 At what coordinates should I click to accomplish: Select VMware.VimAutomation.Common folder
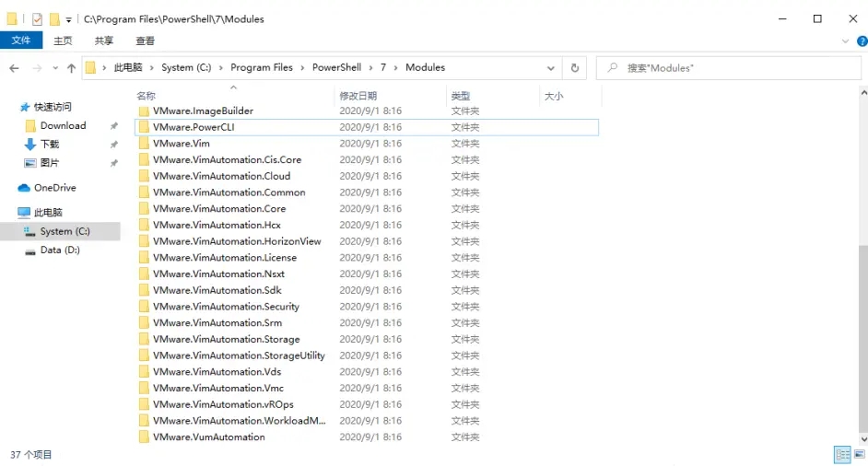229,192
